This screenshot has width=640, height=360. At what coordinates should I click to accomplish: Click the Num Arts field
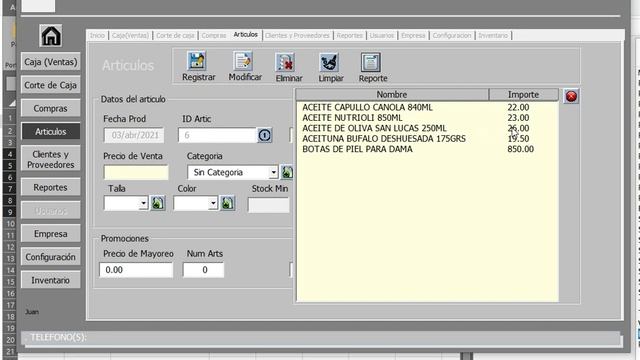point(203,270)
